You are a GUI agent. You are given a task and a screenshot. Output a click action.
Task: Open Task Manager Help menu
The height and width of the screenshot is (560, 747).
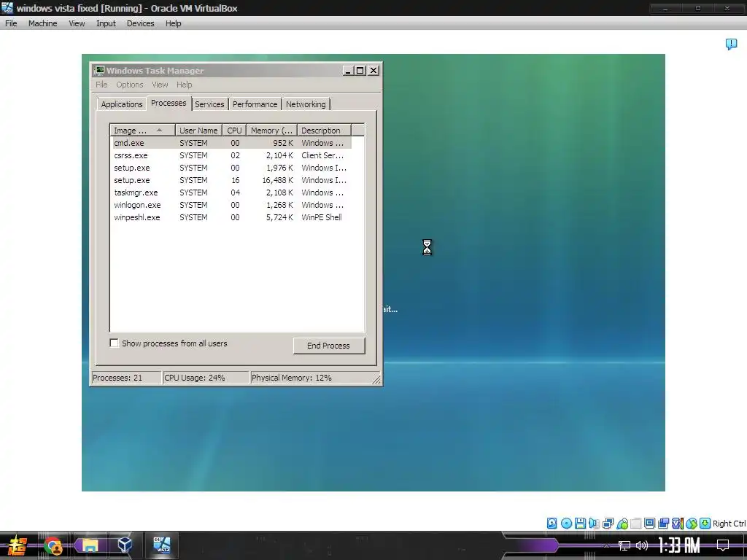tap(185, 85)
